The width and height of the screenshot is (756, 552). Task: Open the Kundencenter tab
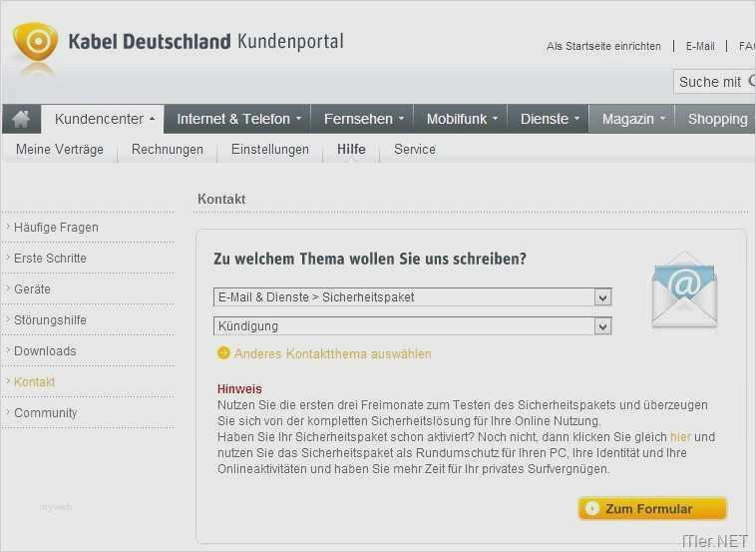point(103,119)
